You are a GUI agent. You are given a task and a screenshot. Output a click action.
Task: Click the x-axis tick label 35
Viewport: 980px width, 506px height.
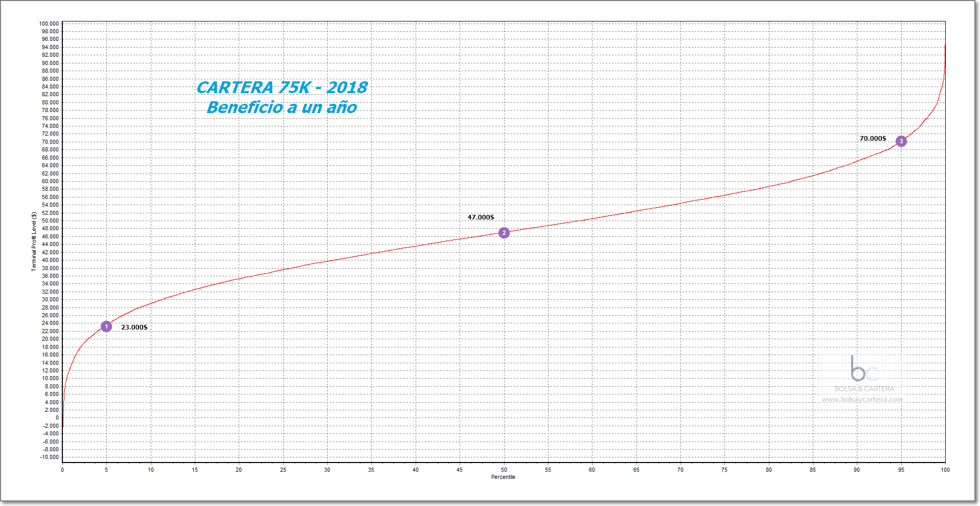(371, 470)
